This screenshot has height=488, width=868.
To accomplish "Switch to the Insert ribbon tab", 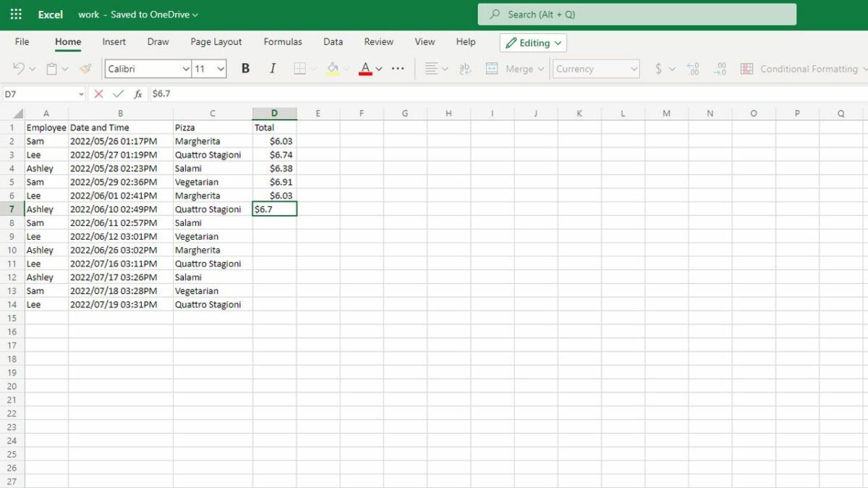I will click(x=114, y=42).
